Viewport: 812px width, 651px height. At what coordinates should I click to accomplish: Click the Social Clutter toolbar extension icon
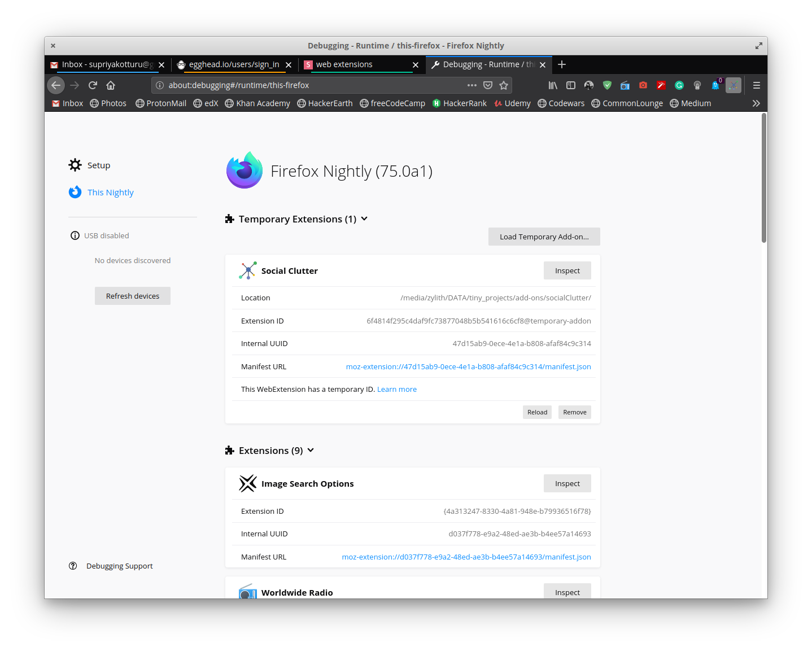point(734,85)
